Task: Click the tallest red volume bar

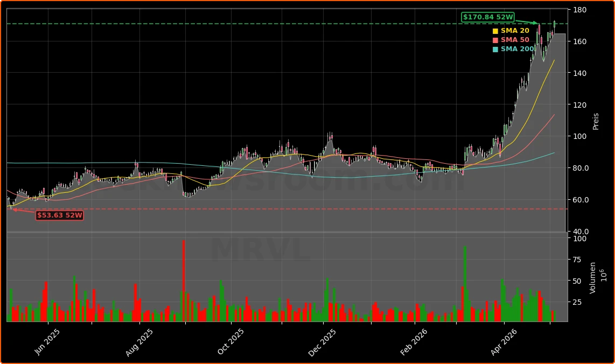Action: [x=184, y=281]
